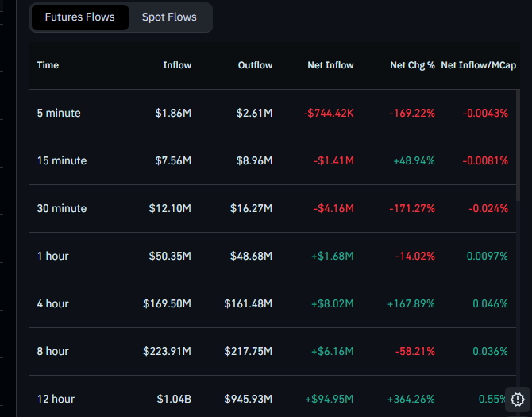Click the -58.21% net change value

point(415,351)
